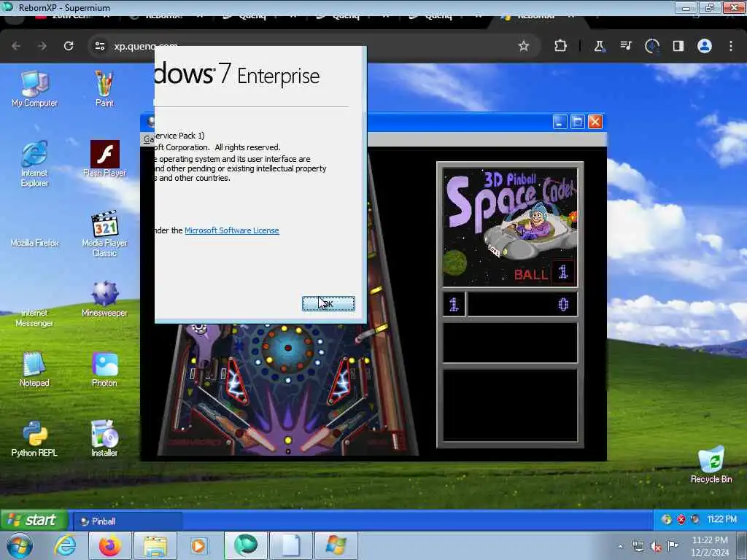
Task: Open the browser three-dot menu
Action: (731, 46)
